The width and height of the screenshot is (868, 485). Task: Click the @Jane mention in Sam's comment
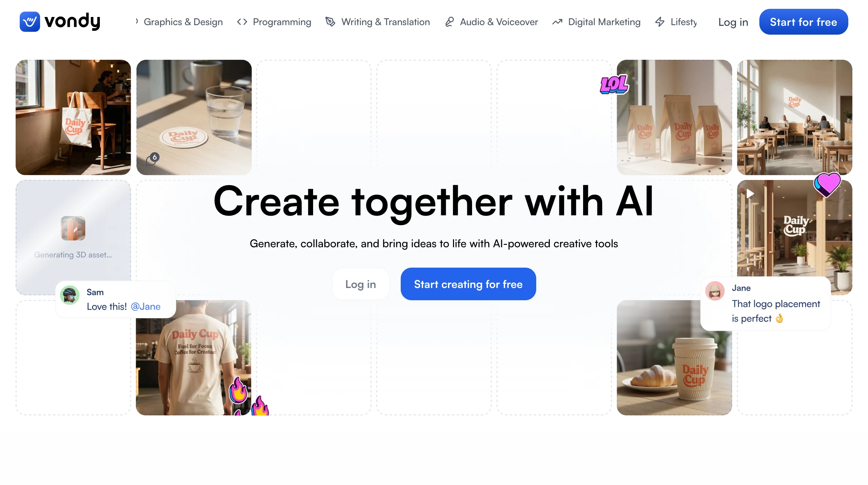146,306
